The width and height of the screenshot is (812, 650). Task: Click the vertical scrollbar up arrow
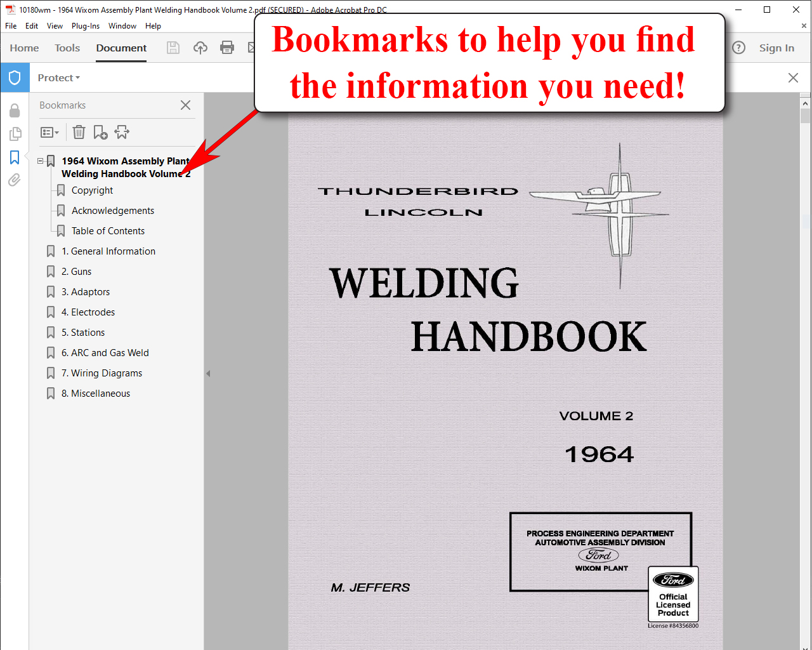pyautogui.click(x=806, y=102)
